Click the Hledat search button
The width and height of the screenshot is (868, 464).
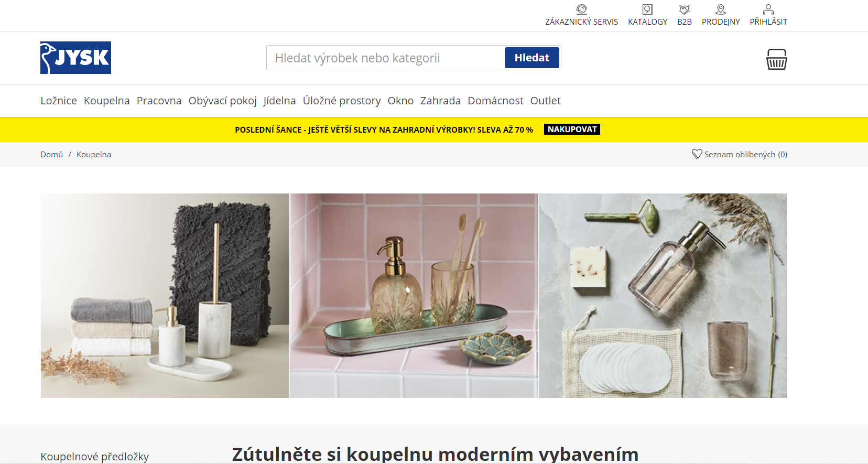pyautogui.click(x=532, y=58)
